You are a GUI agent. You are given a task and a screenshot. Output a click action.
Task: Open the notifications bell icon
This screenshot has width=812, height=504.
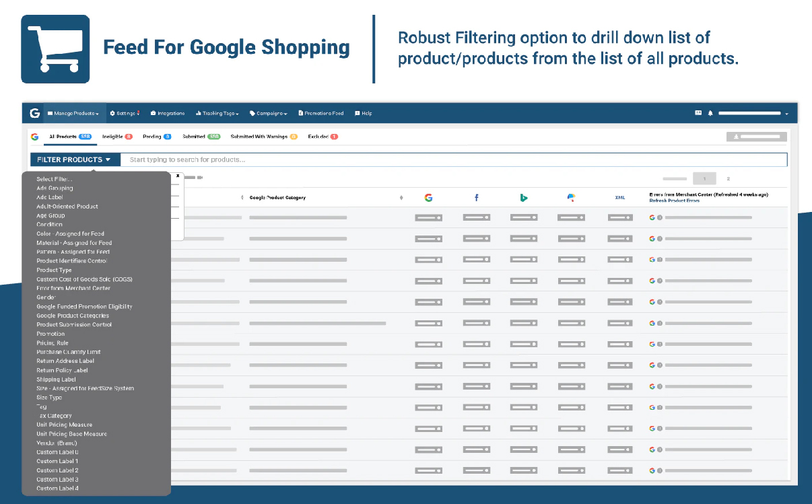(710, 113)
